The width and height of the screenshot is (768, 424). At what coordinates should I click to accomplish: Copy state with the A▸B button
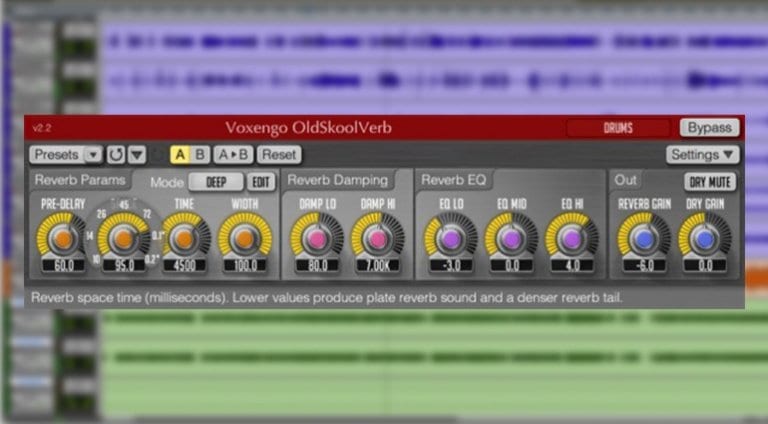pos(234,155)
